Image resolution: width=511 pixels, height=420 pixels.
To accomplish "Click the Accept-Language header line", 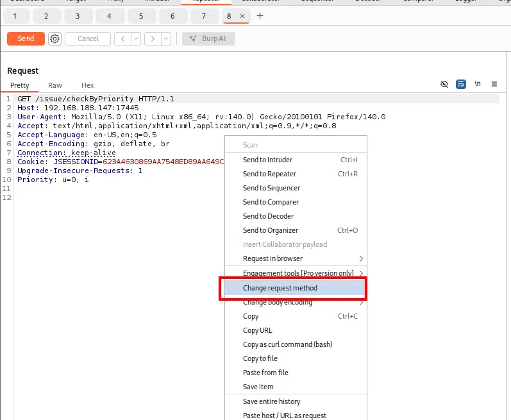I will pyautogui.click(x=87, y=135).
